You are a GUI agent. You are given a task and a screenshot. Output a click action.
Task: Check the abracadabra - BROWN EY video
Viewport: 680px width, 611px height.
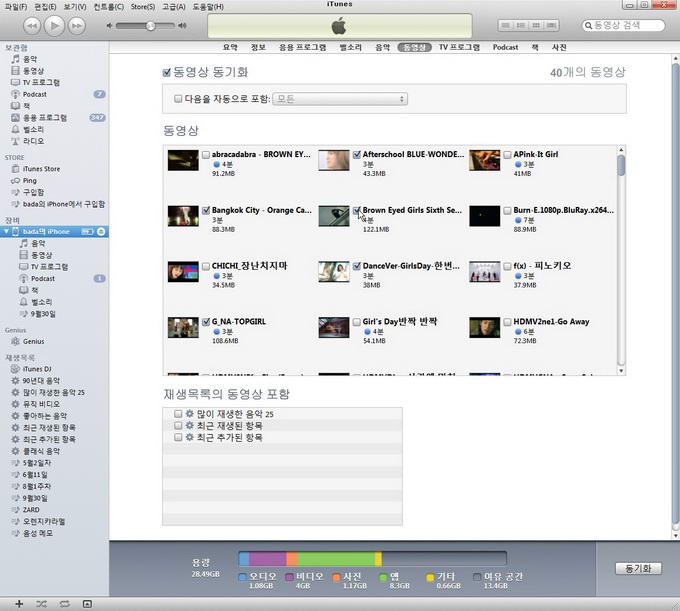[x=206, y=155]
